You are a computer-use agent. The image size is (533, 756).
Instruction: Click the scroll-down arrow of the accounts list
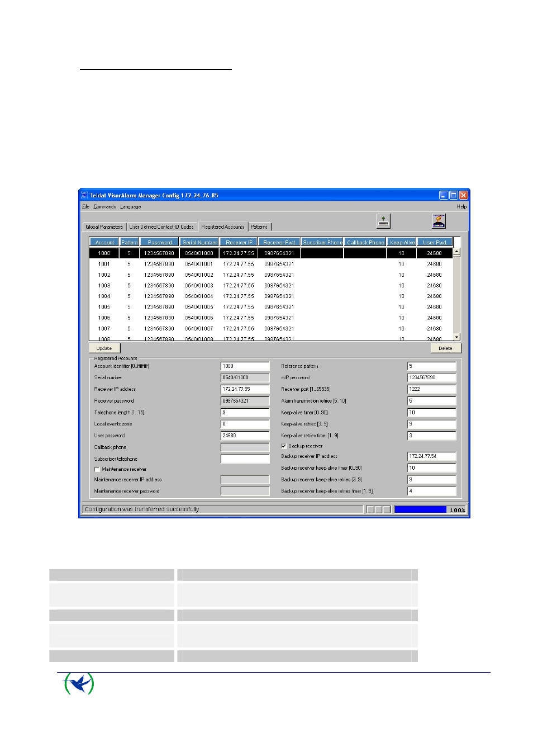tap(456, 337)
